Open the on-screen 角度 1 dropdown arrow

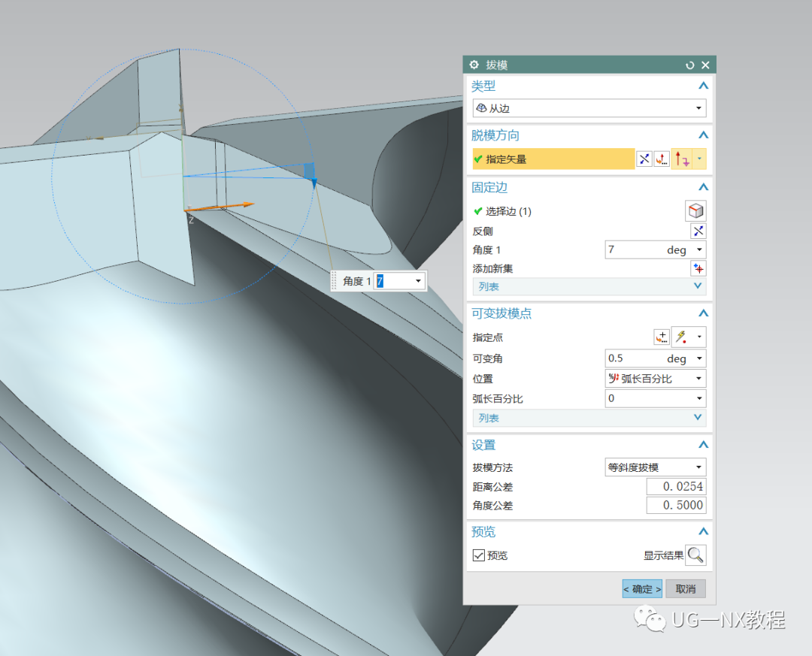pyautogui.click(x=418, y=281)
